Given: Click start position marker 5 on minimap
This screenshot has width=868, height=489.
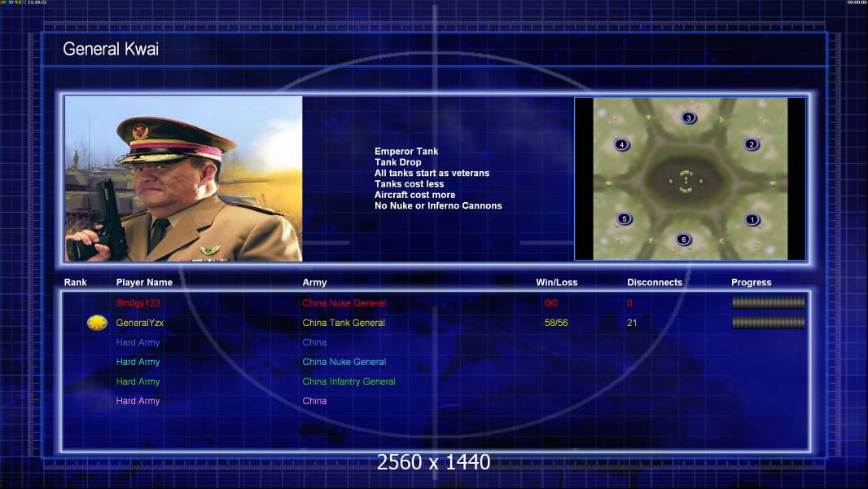Looking at the screenshot, I should coord(624,218).
